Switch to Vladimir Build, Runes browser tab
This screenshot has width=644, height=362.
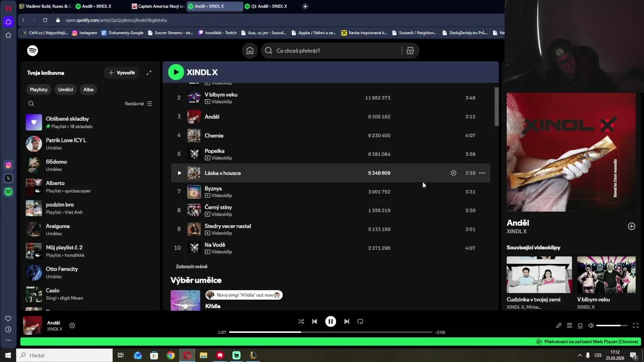coord(45,7)
